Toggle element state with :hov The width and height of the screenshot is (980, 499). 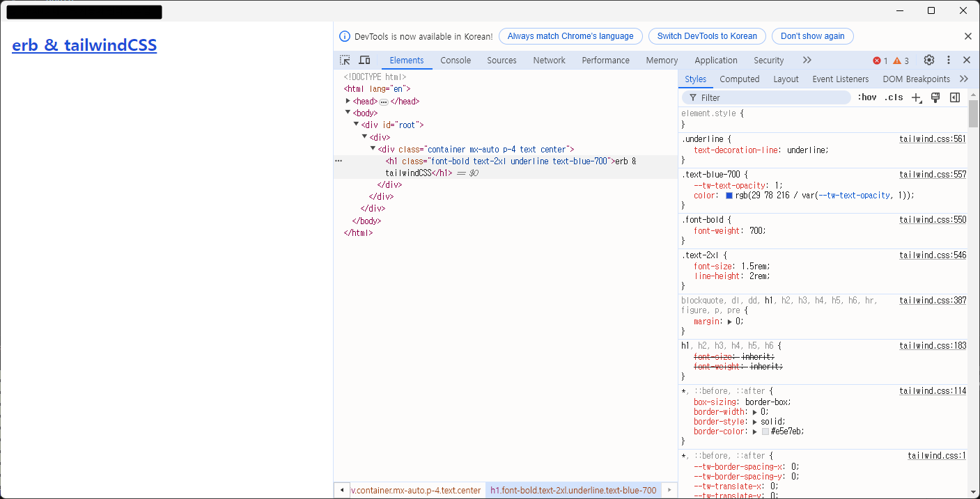[867, 97]
